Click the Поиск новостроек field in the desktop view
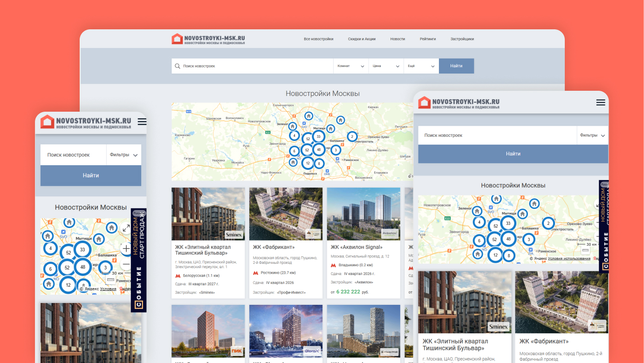The width and height of the screenshot is (644, 363). coord(253,66)
